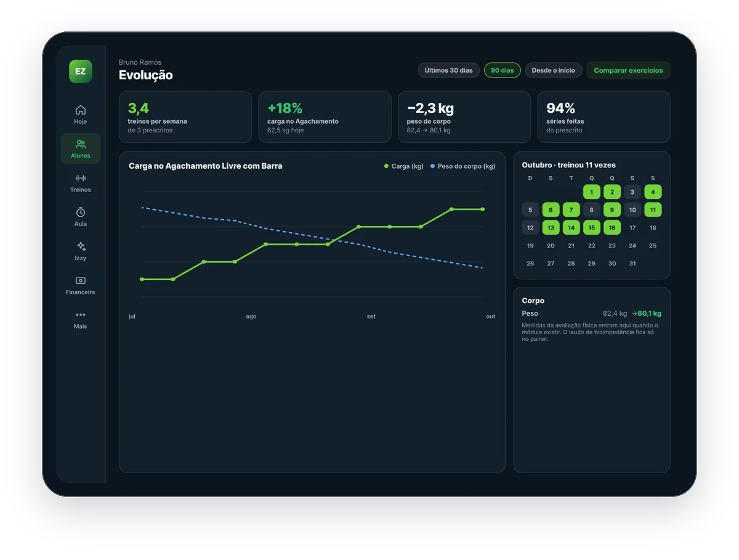Click the EZ app logo
The height and width of the screenshot is (560, 739).
point(80,71)
